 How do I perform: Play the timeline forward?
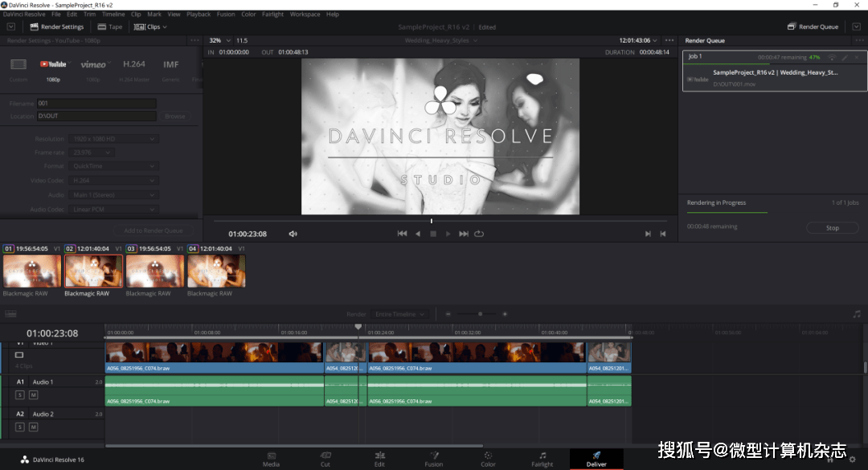[x=448, y=234]
